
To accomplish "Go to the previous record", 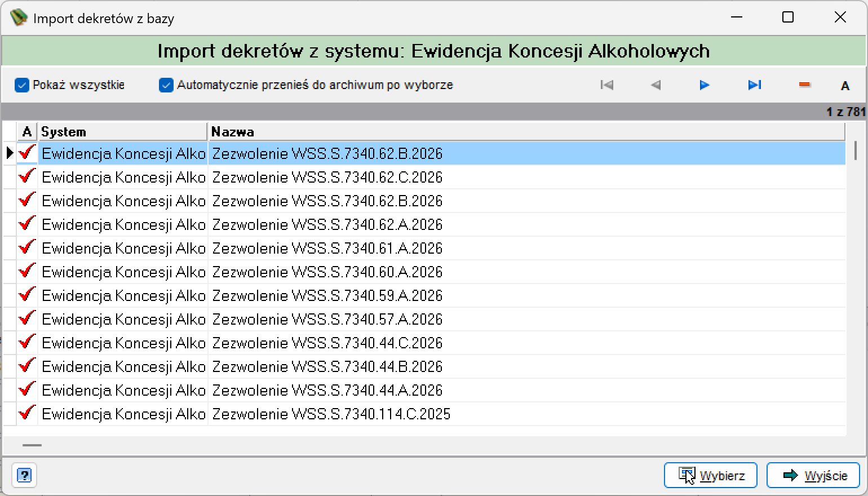I will point(656,85).
